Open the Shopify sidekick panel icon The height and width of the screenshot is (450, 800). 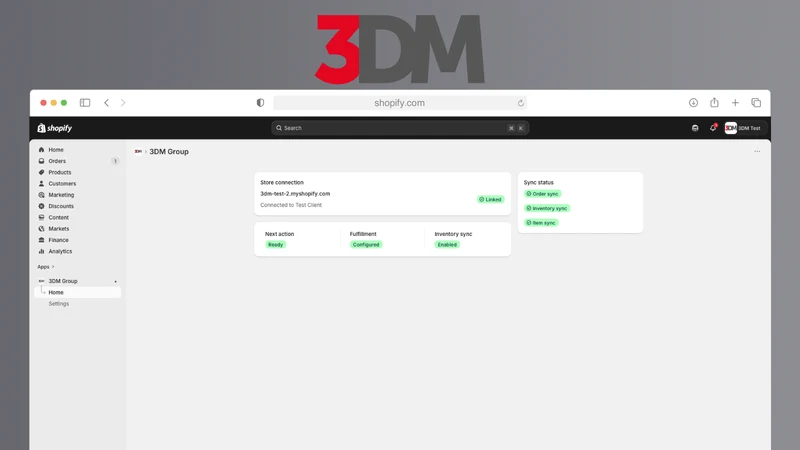[695, 128]
